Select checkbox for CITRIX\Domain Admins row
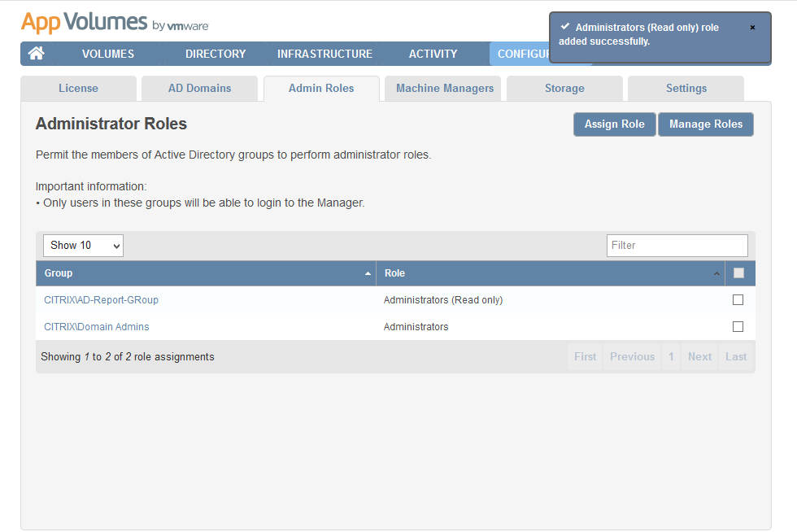797x532 pixels. [x=738, y=326]
